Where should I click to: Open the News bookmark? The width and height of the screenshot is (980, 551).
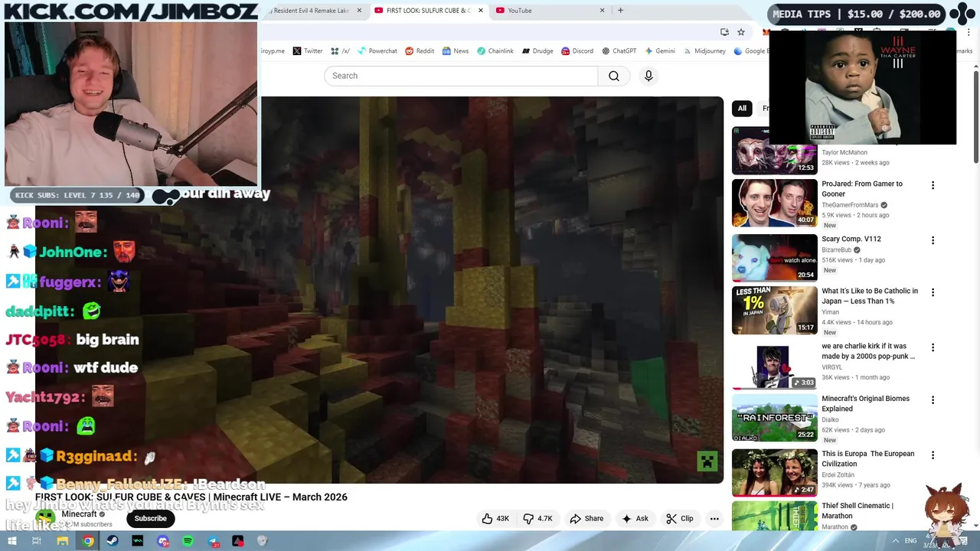(x=455, y=51)
